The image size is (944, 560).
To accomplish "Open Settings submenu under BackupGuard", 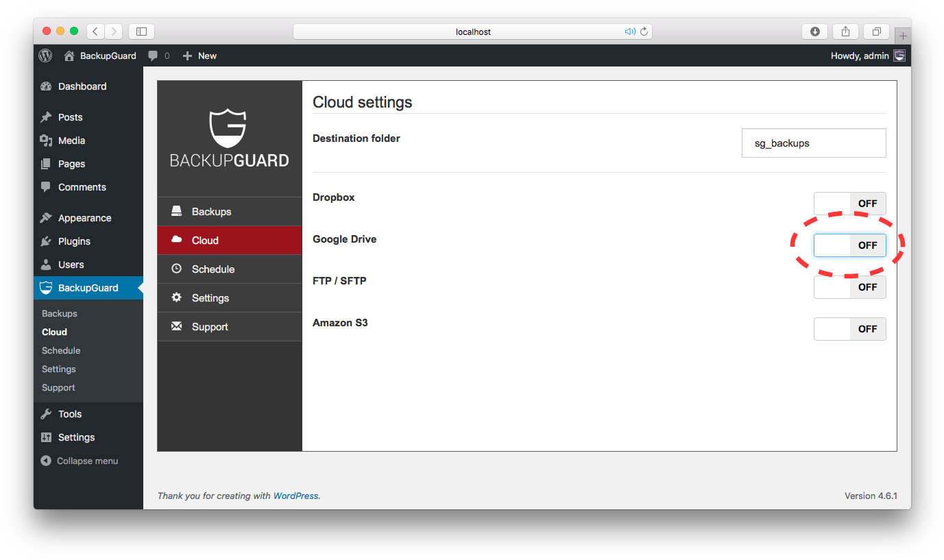I will pyautogui.click(x=59, y=369).
